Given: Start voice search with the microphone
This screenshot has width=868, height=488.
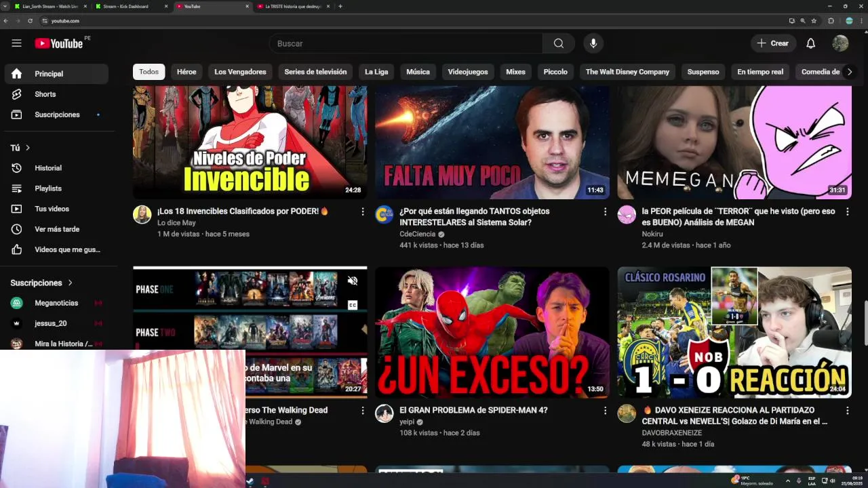Looking at the screenshot, I should 593,43.
